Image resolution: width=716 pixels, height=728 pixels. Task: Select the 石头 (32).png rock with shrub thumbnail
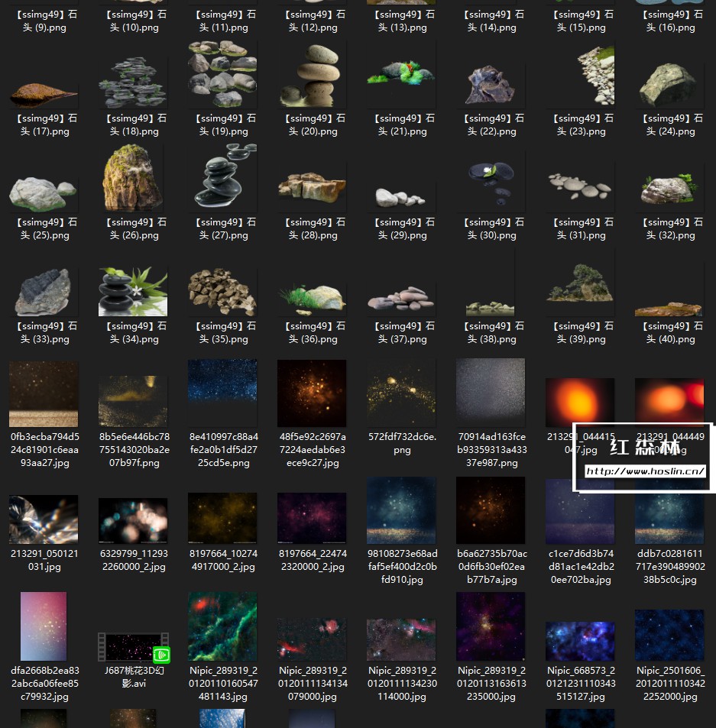669,188
